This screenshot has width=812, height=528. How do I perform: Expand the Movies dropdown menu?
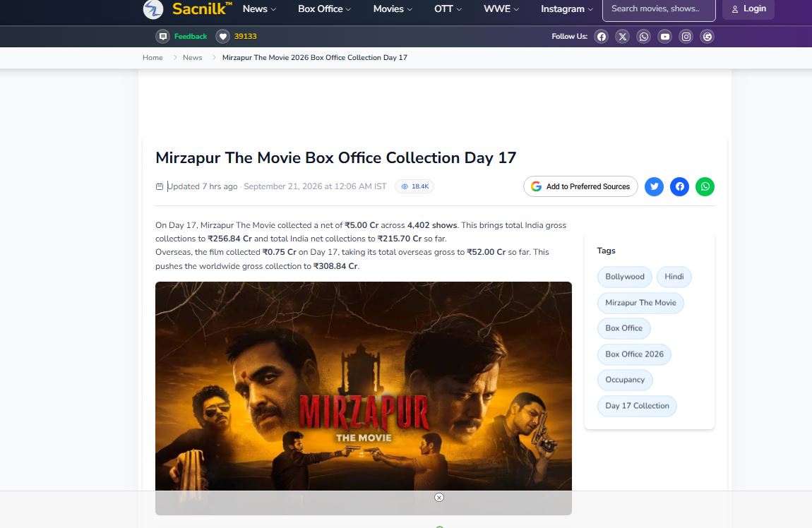(393, 8)
